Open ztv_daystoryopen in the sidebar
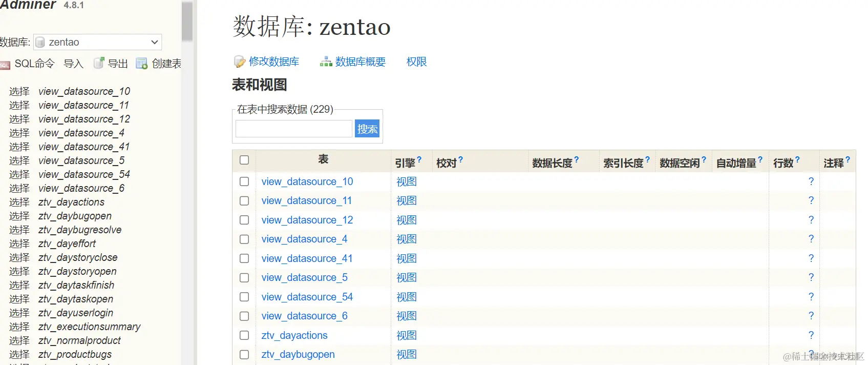This screenshot has height=365, width=868. tap(77, 271)
